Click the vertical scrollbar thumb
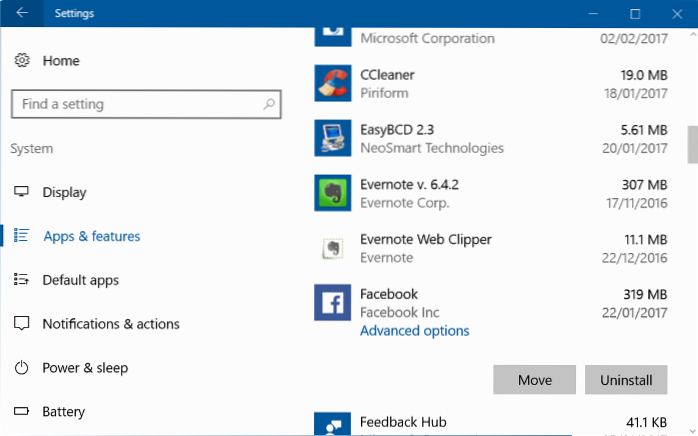 pos(692,145)
